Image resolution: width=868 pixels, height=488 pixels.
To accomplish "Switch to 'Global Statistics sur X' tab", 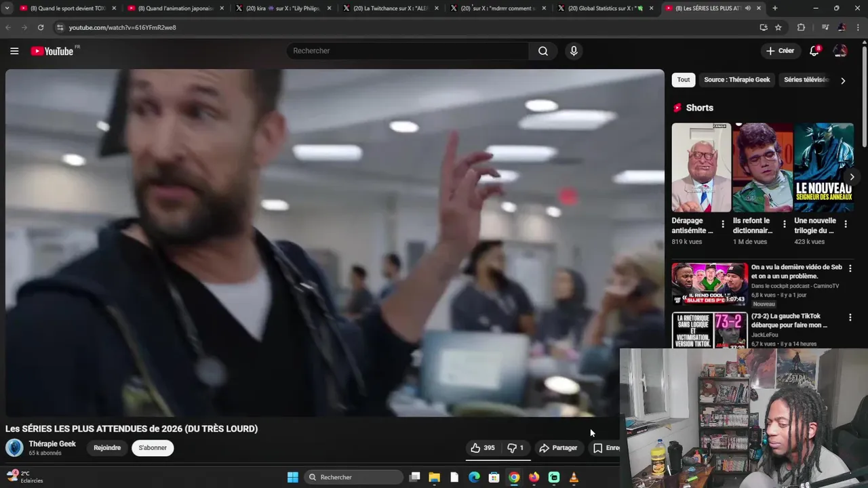I will [x=606, y=8].
